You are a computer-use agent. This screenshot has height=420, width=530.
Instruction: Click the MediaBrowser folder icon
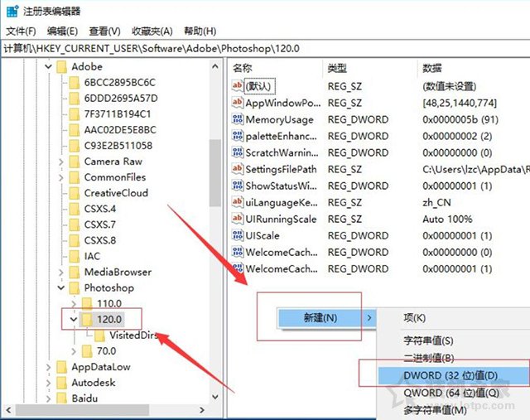74,273
